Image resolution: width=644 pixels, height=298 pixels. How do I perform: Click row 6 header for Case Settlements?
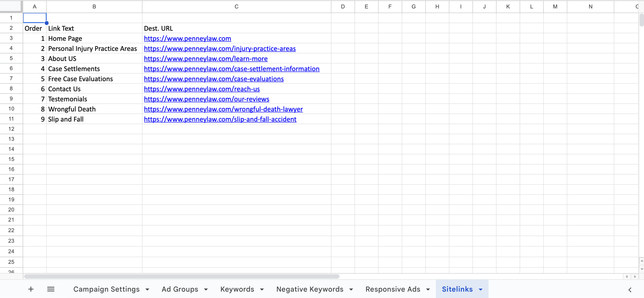(x=11, y=68)
